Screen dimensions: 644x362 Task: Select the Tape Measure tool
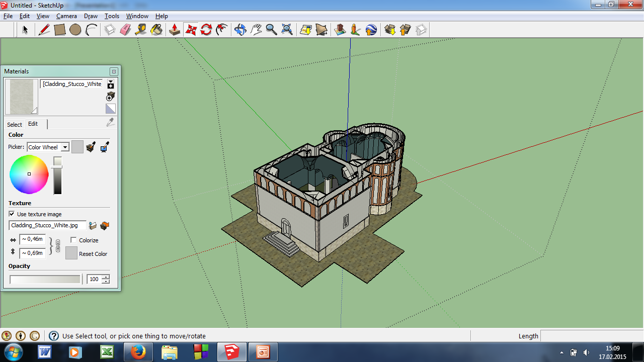point(141,30)
